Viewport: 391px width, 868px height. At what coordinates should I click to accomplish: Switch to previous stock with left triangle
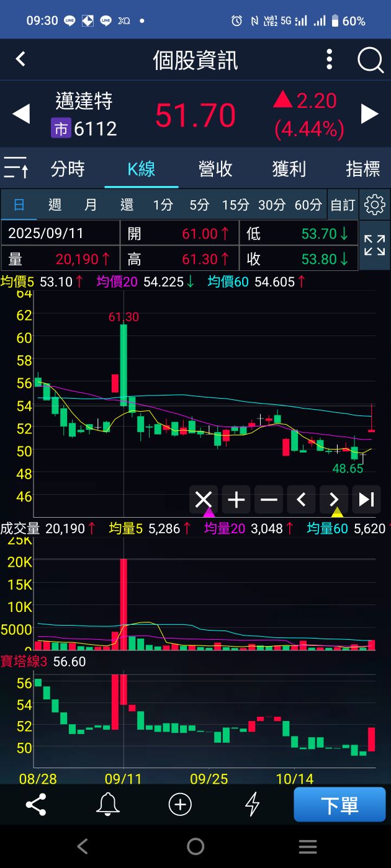coord(21,114)
